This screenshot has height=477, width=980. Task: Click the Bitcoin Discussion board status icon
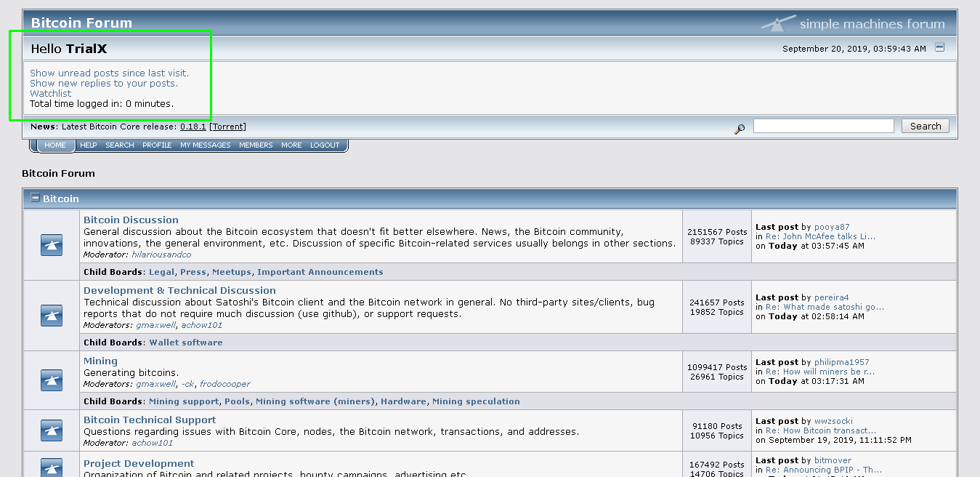(52, 245)
